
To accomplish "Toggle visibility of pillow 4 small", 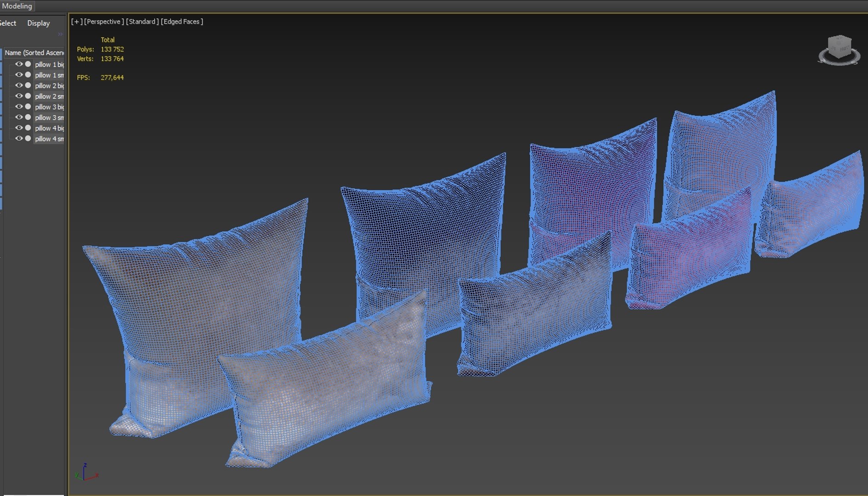I will [x=19, y=138].
